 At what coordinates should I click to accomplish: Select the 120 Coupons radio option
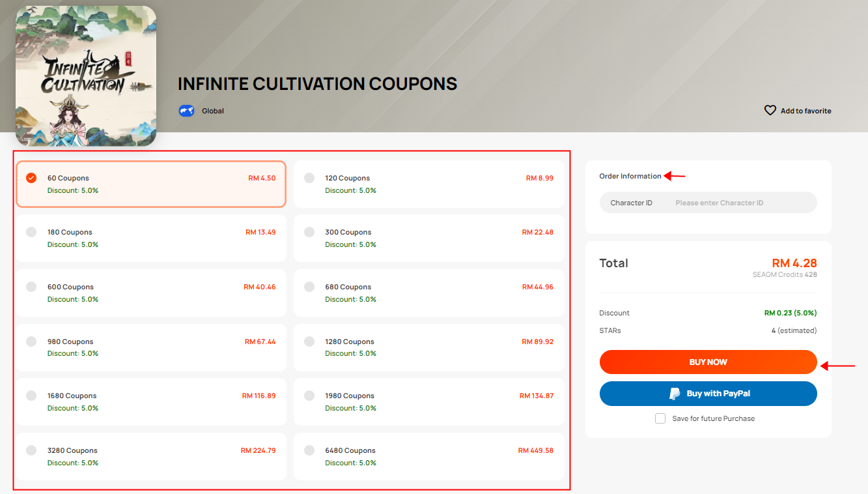(309, 178)
